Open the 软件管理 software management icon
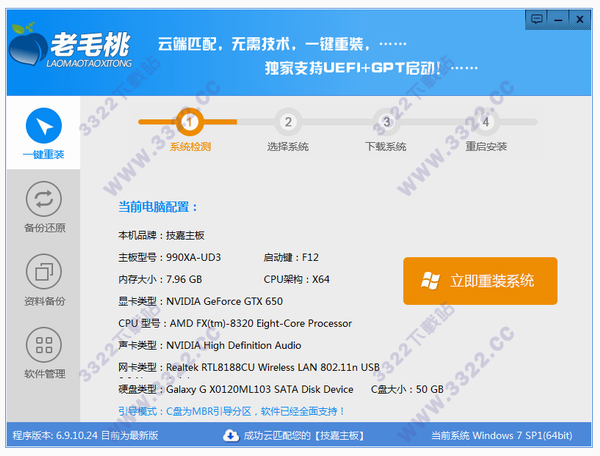Viewport: 600px width, 456px height. [44, 345]
